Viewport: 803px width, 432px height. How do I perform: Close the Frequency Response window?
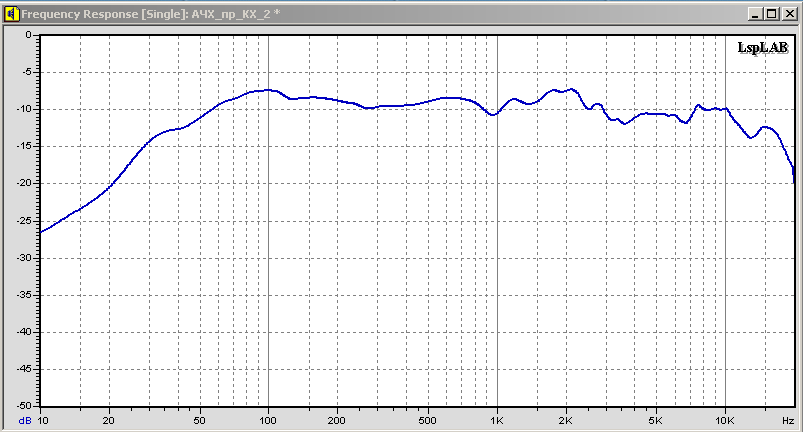(x=789, y=14)
